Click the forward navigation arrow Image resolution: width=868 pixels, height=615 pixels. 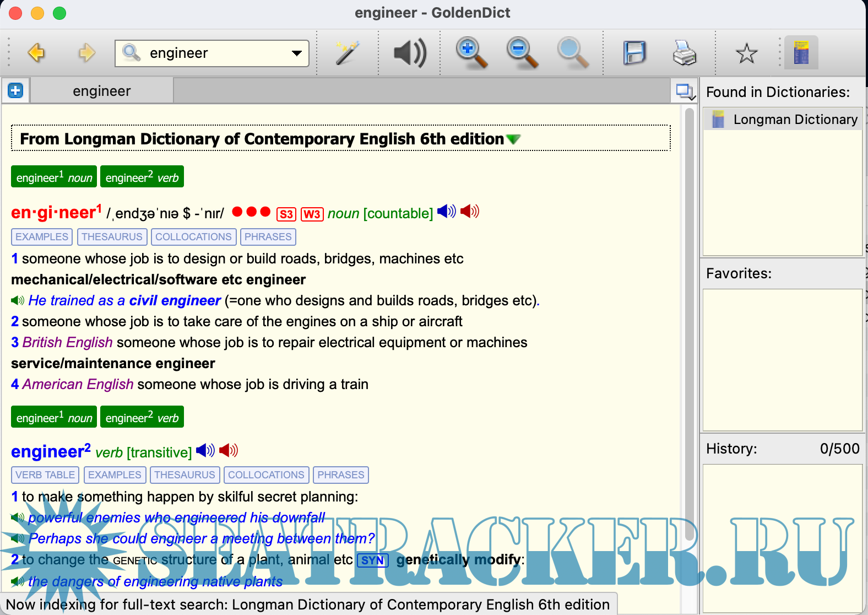point(86,53)
